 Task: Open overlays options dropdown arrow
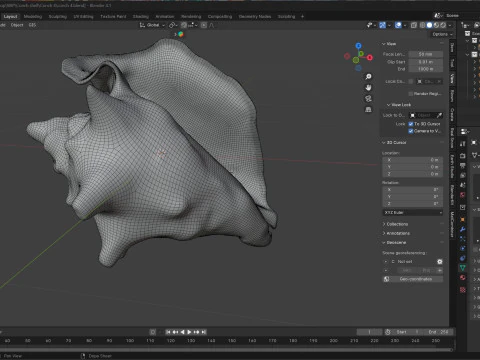tap(405, 25)
